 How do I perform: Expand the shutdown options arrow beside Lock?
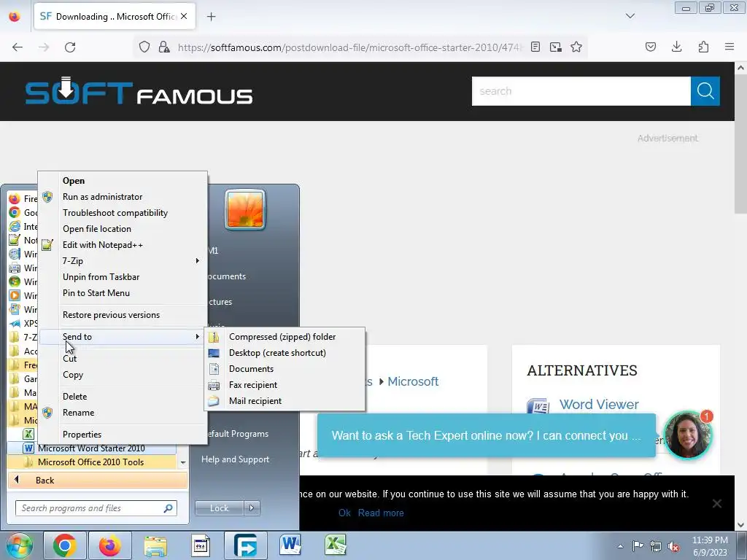[252, 508]
